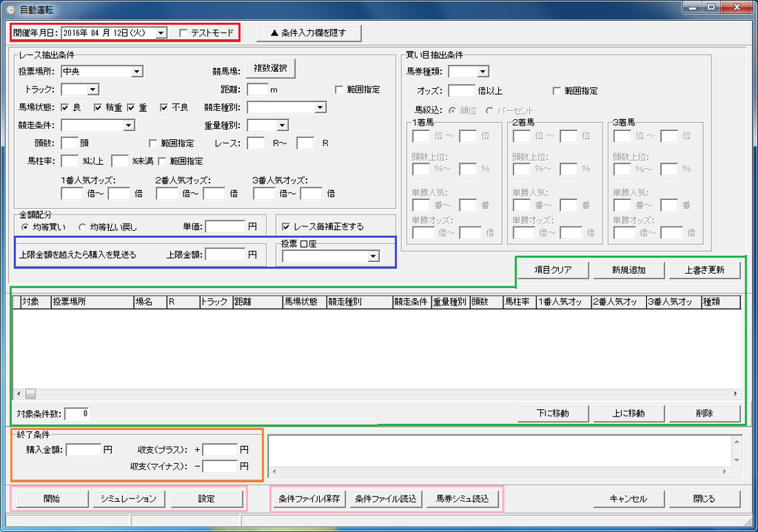Viewport: 758px width, 532px height.
Task: Uncheck レース毎補正をする checkbox
Action: 286,226
